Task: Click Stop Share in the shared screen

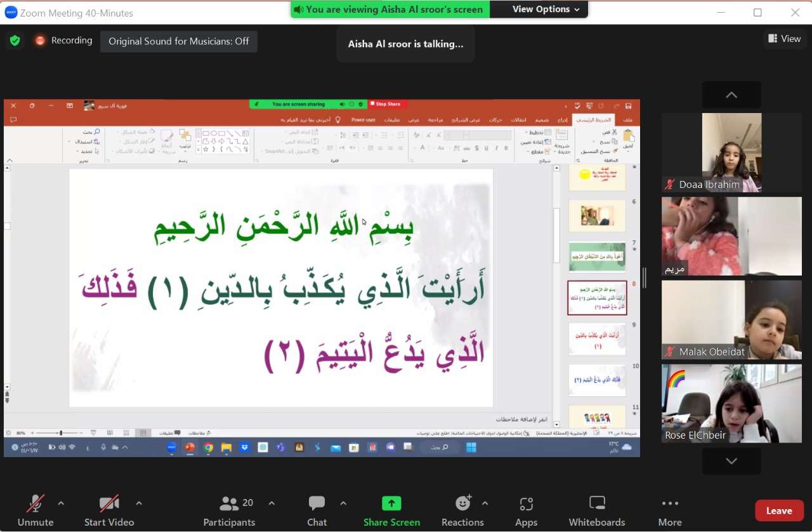Action: [388, 104]
